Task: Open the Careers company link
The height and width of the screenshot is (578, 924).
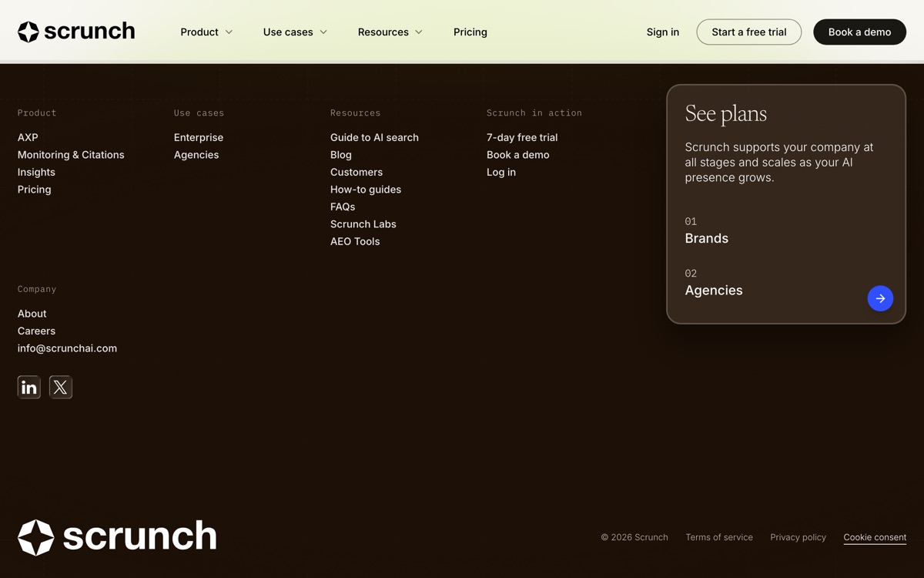Action: point(36,331)
